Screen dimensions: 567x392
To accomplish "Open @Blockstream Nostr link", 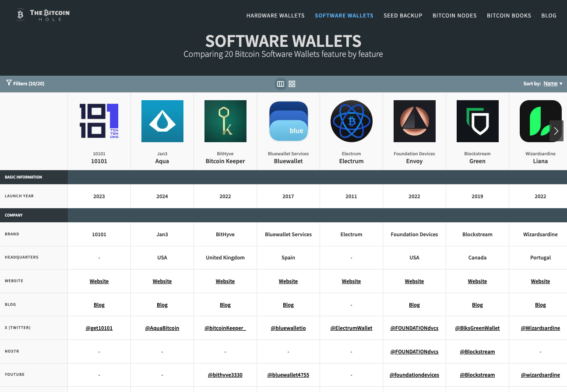I will tap(478, 352).
